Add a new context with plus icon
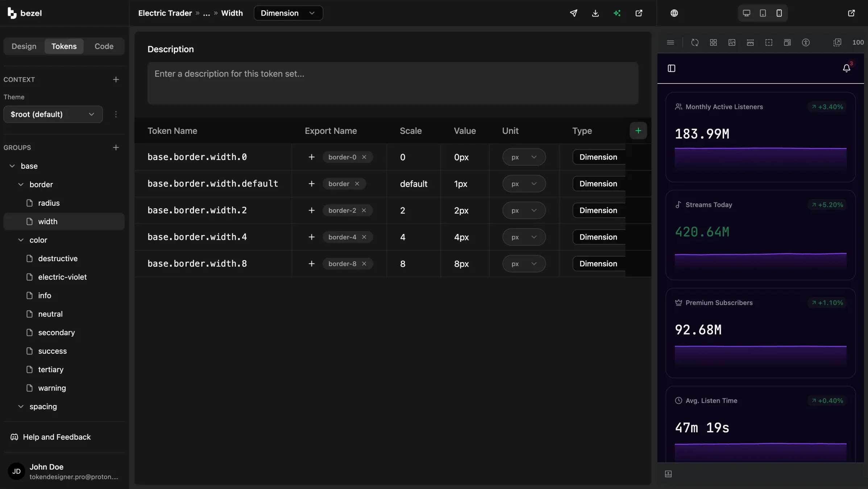This screenshot has height=489, width=868. pos(116,79)
